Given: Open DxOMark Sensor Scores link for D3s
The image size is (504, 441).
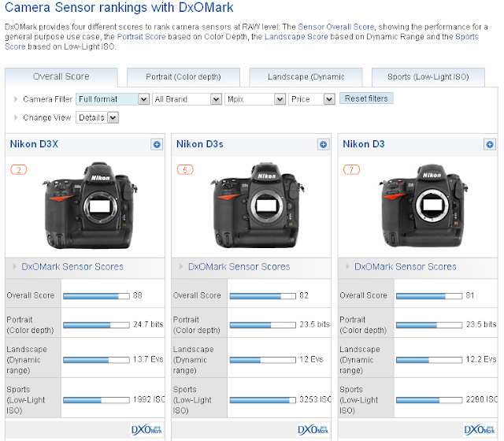Looking at the screenshot, I should pyautogui.click(x=239, y=267).
